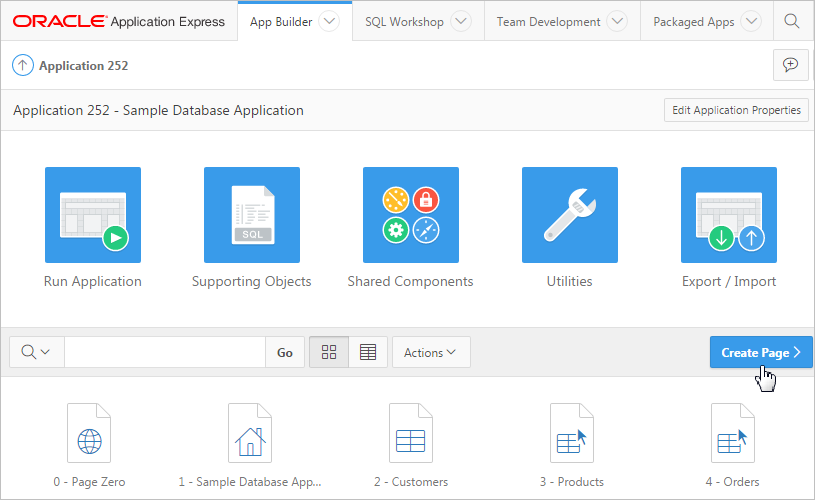Open the Packaged Apps tab
The height and width of the screenshot is (500, 815).
(x=694, y=21)
